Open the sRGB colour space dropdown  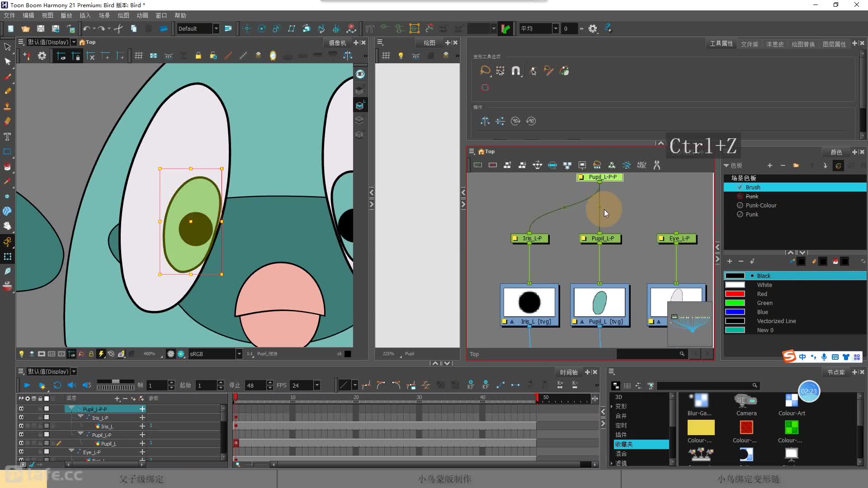pos(239,354)
